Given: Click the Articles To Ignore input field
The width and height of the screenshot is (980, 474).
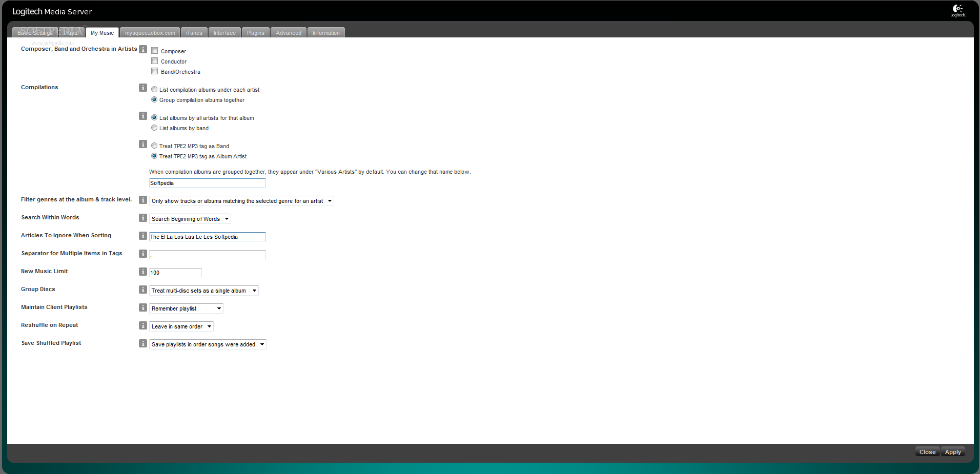Looking at the screenshot, I should 208,237.
